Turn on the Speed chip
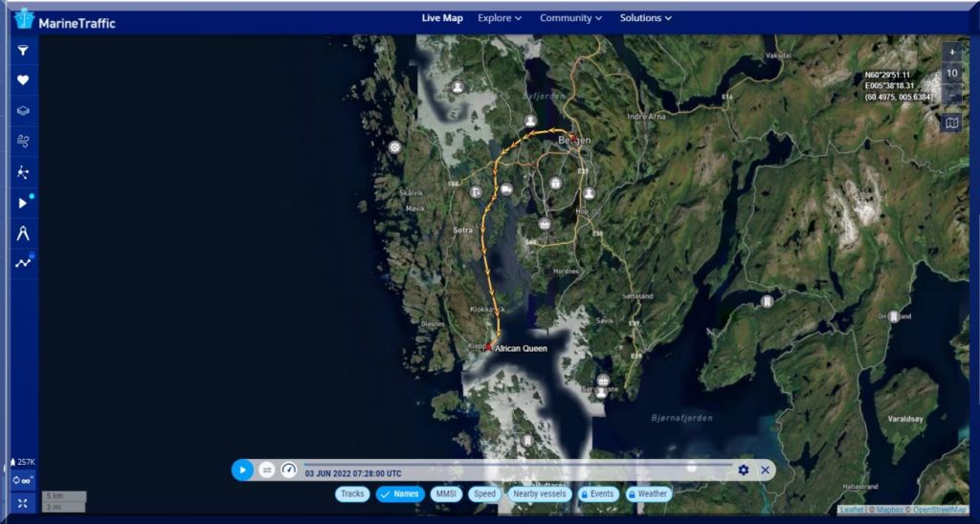Viewport: 980px width, 524px height. (485, 493)
